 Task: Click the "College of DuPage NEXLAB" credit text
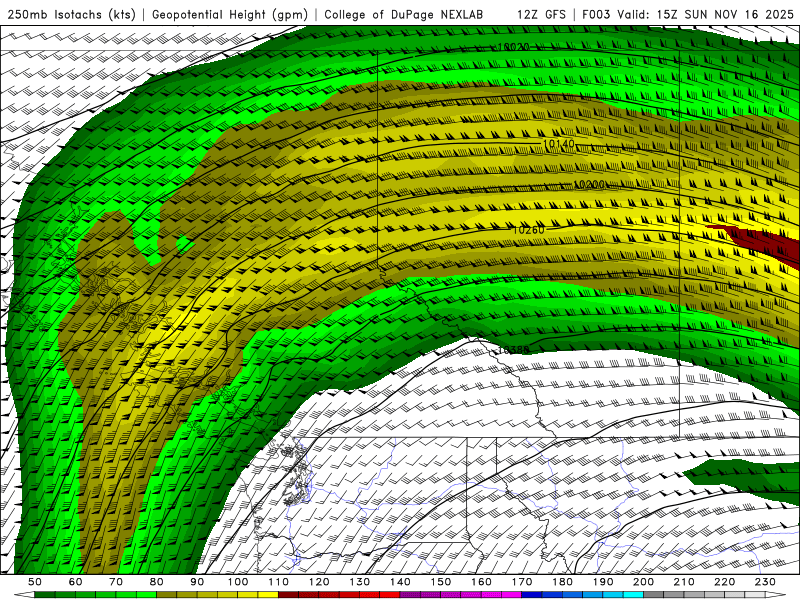click(x=404, y=15)
